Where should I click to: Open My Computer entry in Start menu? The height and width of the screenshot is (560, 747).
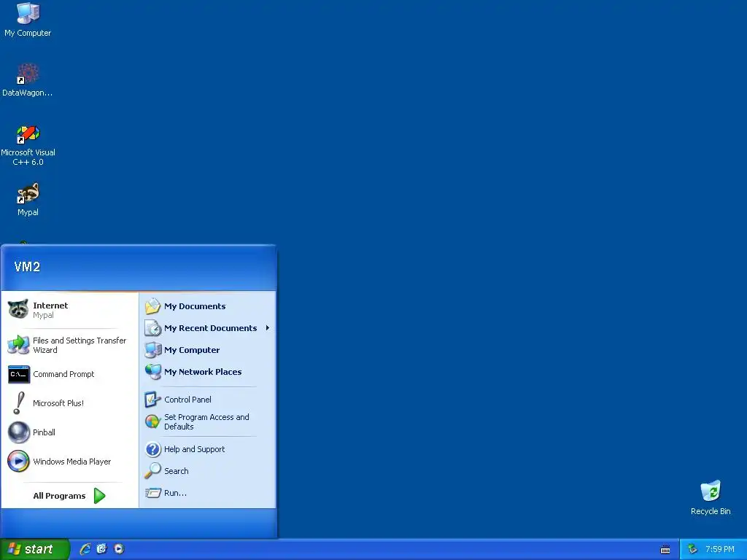(208, 350)
